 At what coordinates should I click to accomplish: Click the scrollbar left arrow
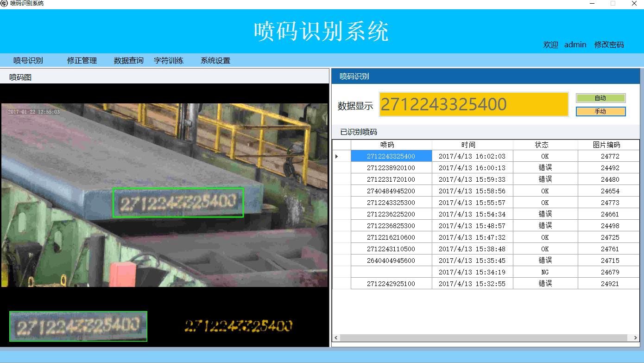(336, 338)
